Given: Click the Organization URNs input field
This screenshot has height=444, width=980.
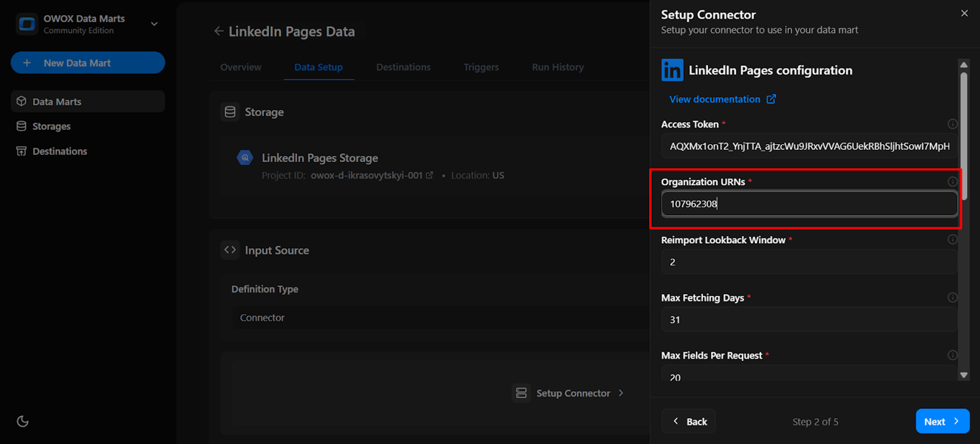Looking at the screenshot, I should coord(809,204).
